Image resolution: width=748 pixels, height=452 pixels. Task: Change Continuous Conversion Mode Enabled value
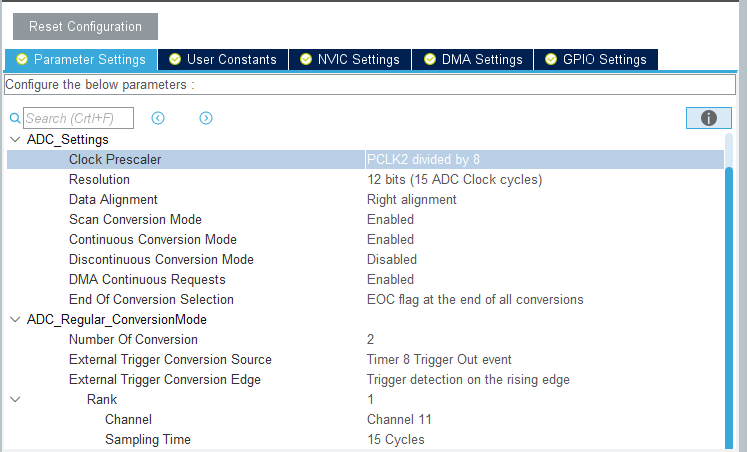pyautogui.click(x=391, y=240)
